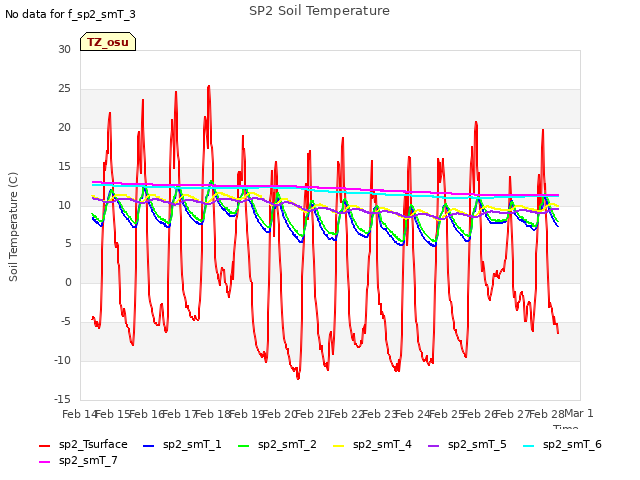
Task: Toggle sp2_smT_2 series in the legend
Action: pyautogui.click(x=277, y=444)
